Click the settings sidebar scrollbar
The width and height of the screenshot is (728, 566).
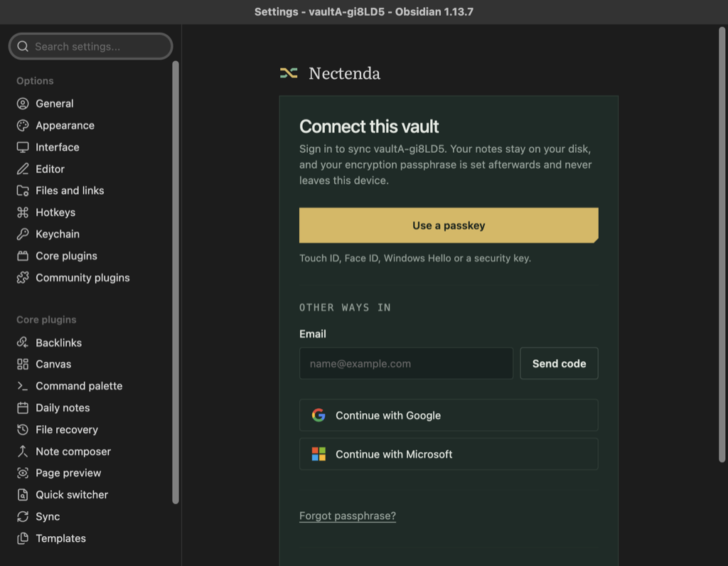click(x=176, y=282)
